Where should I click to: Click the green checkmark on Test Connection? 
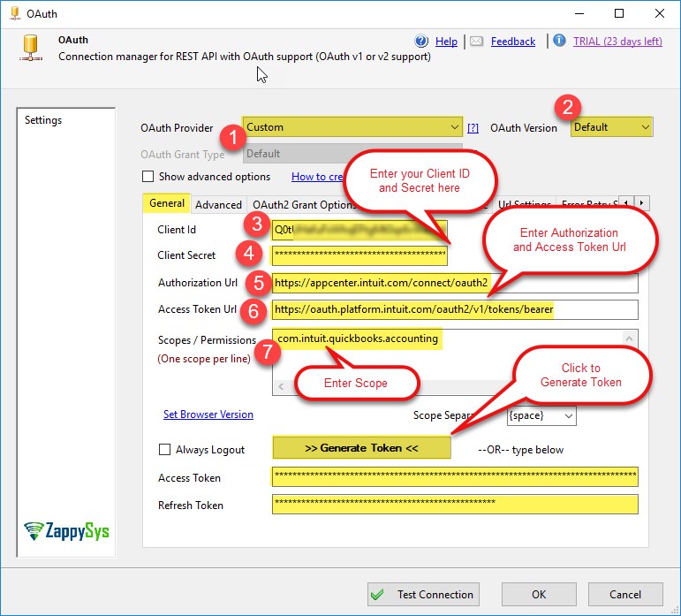[x=378, y=595]
